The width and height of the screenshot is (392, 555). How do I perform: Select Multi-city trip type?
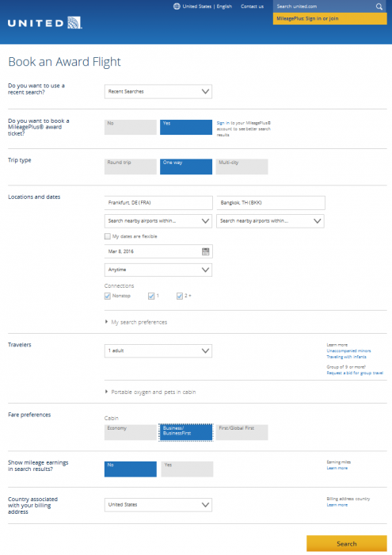(242, 166)
